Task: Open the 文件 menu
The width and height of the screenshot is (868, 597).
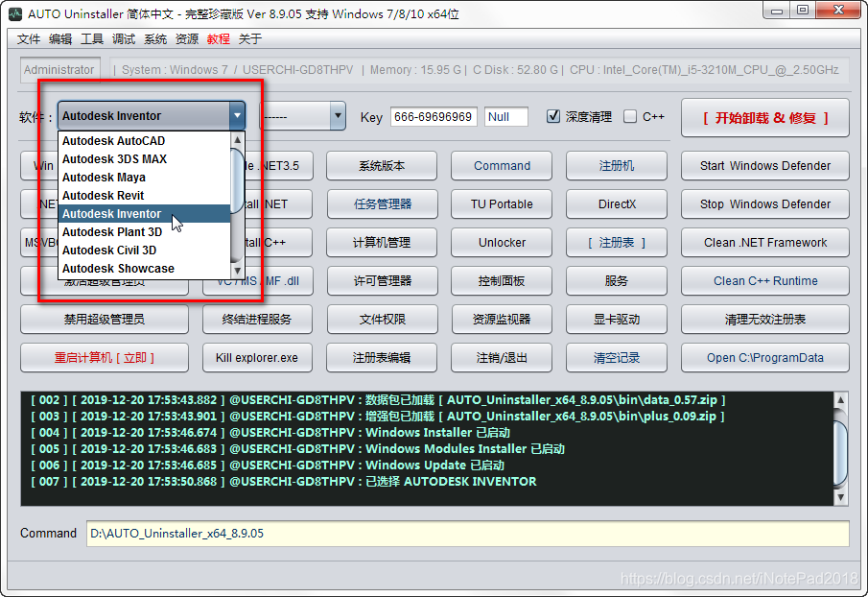Action: pyautogui.click(x=29, y=38)
